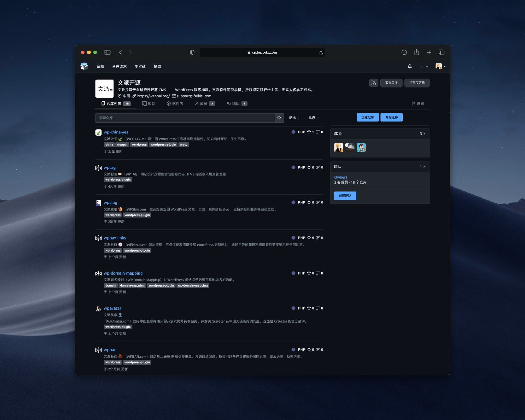
Task: Click the RSS feed icon button
Action: [x=374, y=83]
